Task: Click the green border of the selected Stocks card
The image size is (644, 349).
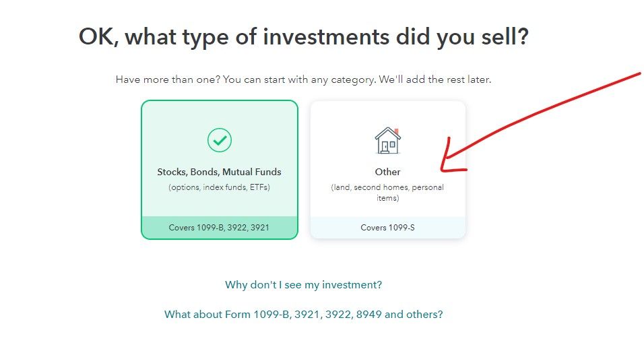Action: click(x=141, y=170)
